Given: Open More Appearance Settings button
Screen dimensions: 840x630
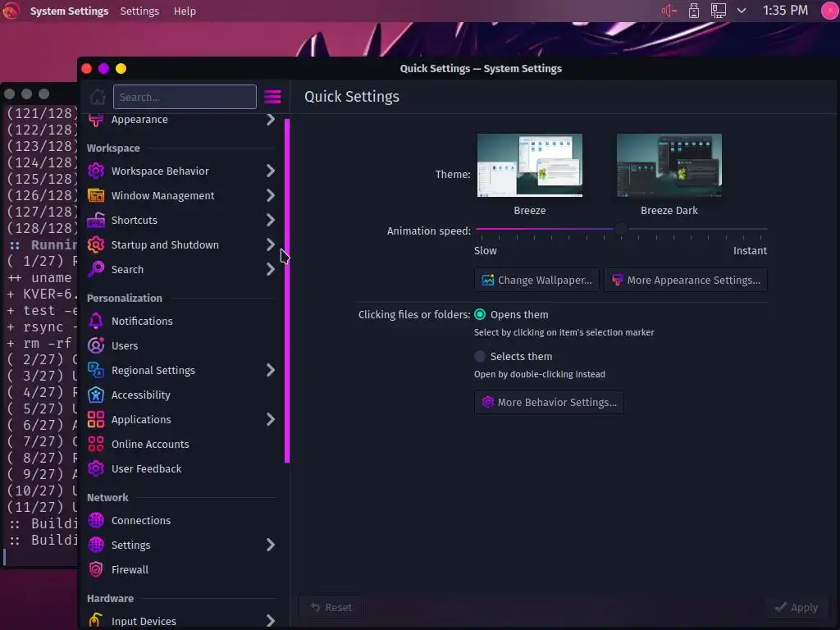Looking at the screenshot, I should (686, 281).
